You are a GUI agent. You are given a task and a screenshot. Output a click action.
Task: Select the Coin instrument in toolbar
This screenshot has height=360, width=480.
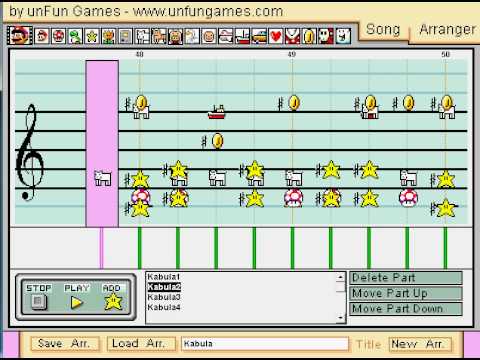click(309, 36)
